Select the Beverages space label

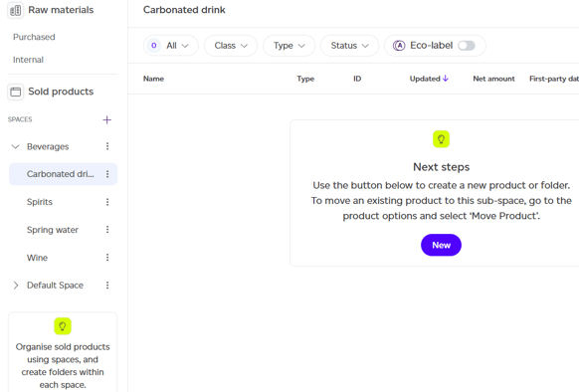[48, 146]
